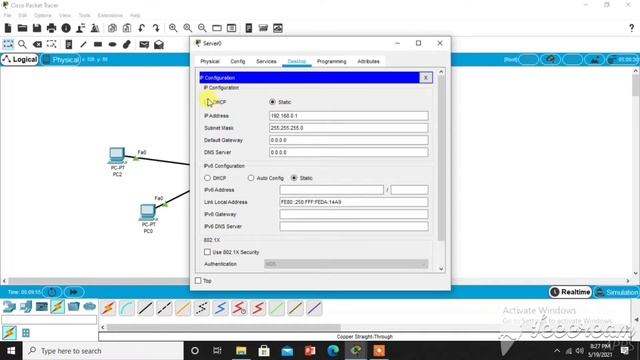Select the IPv6 Static radio button
The width and height of the screenshot is (640, 360).
[294, 178]
